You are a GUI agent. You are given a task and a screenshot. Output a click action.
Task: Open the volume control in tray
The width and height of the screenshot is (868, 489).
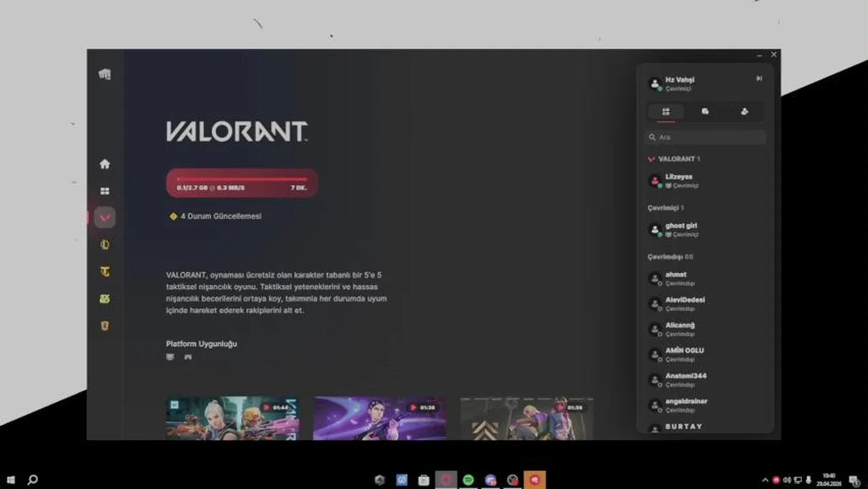[x=787, y=480]
